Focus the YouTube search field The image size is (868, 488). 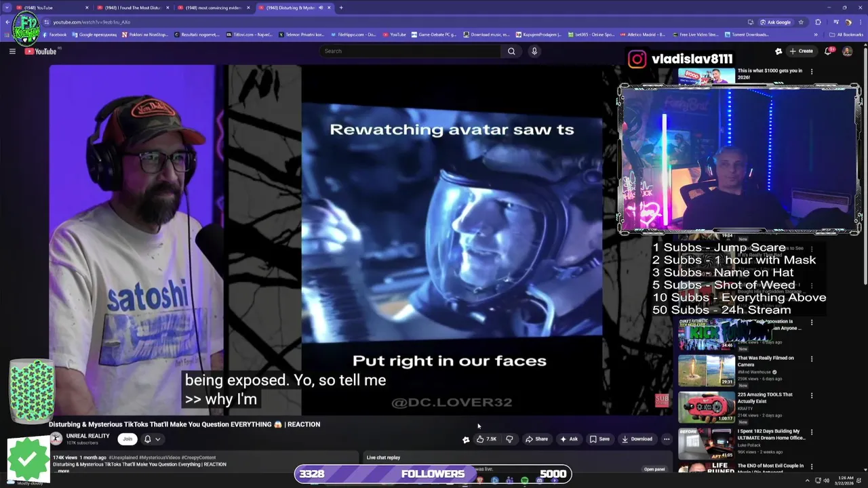(x=410, y=51)
